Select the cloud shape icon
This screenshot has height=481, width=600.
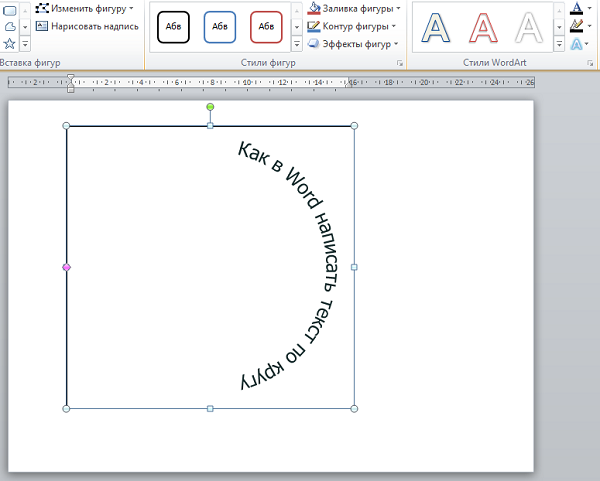tap(10, 26)
